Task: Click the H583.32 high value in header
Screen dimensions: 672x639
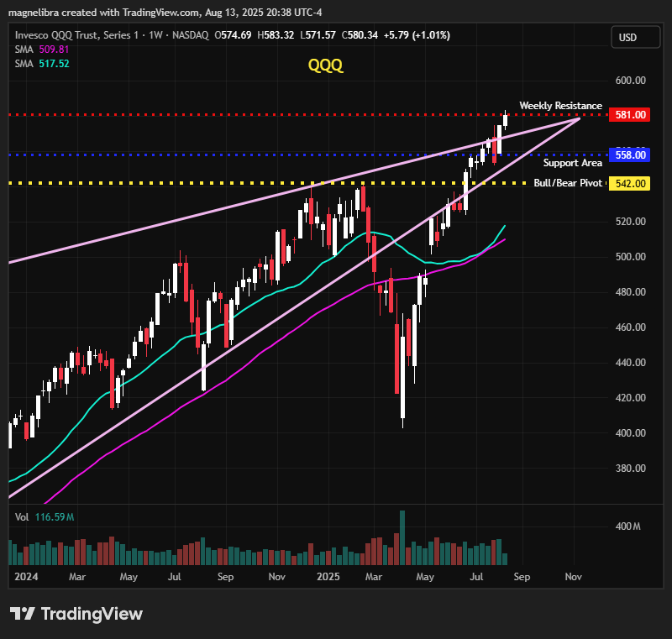Action: click(x=276, y=35)
